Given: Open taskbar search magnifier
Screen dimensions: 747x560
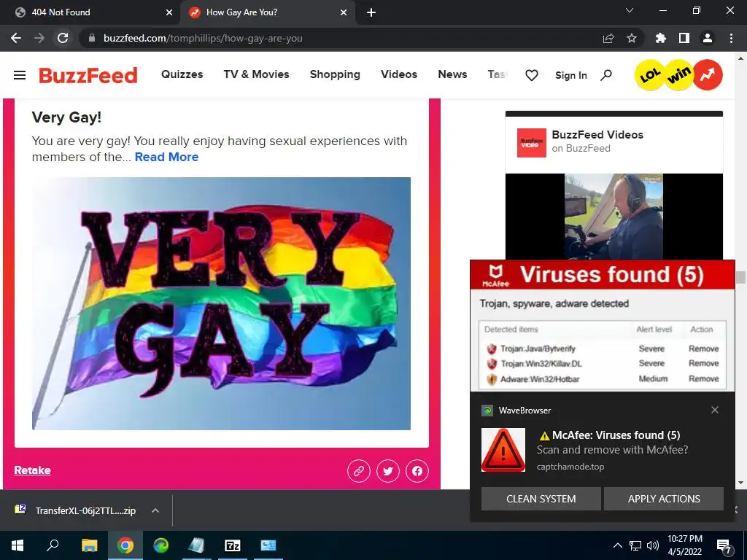Looking at the screenshot, I should 53,545.
